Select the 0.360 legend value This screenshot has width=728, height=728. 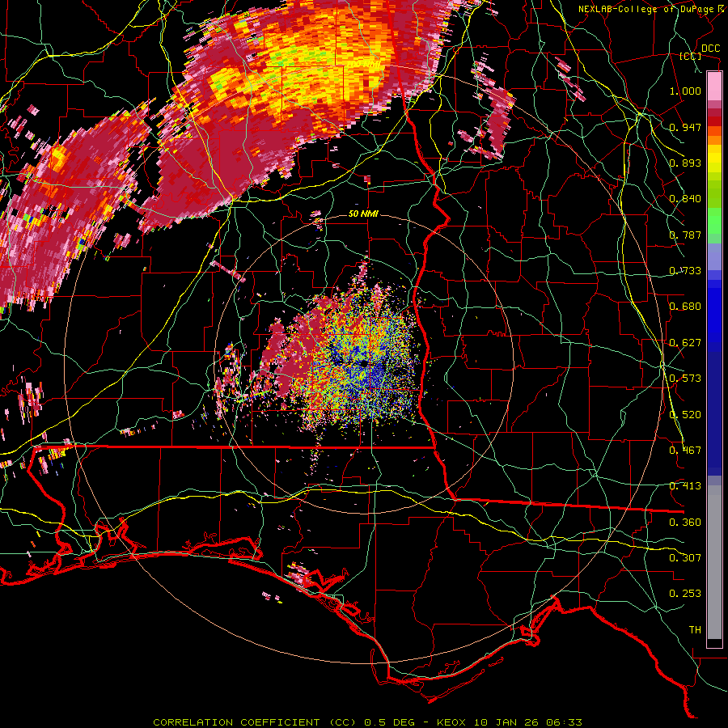[x=685, y=523]
